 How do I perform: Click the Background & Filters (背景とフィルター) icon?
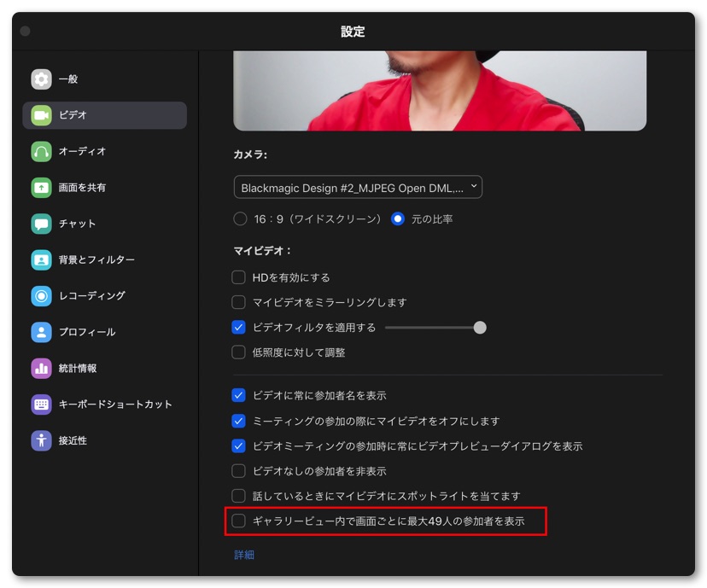pyautogui.click(x=41, y=260)
